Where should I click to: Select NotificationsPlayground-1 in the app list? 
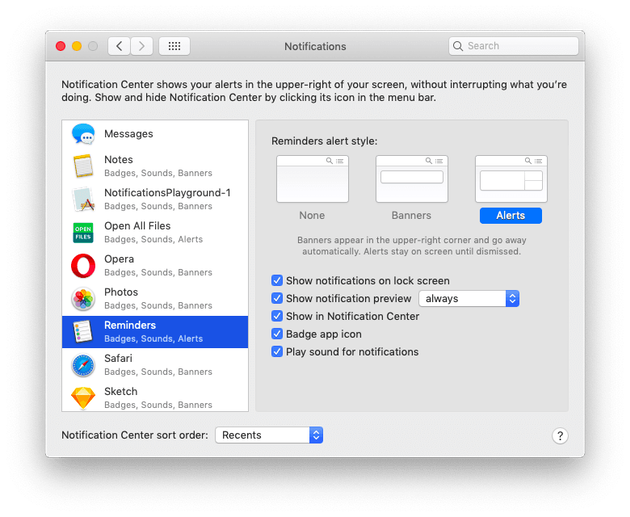tap(155, 199)
